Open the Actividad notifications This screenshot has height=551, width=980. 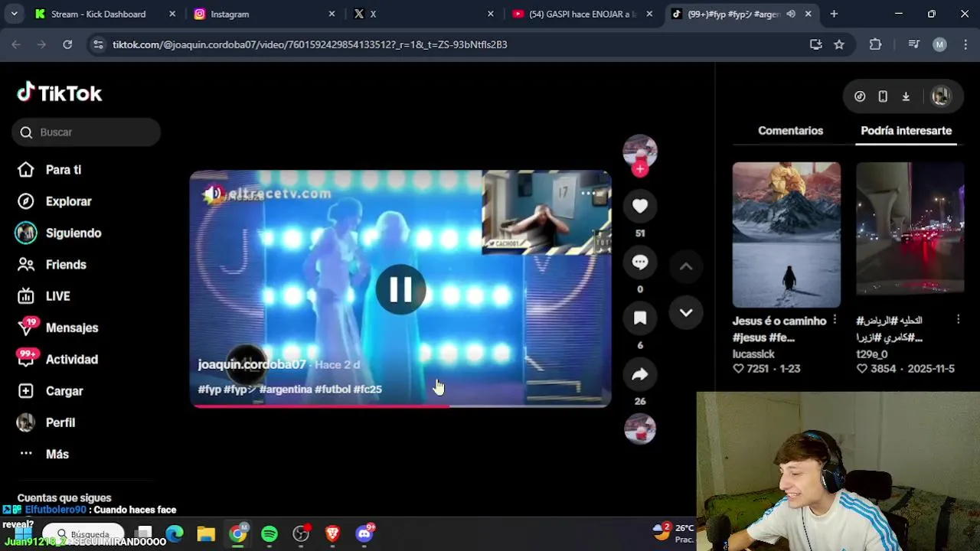pyautogui.click(x=58, y=359)
